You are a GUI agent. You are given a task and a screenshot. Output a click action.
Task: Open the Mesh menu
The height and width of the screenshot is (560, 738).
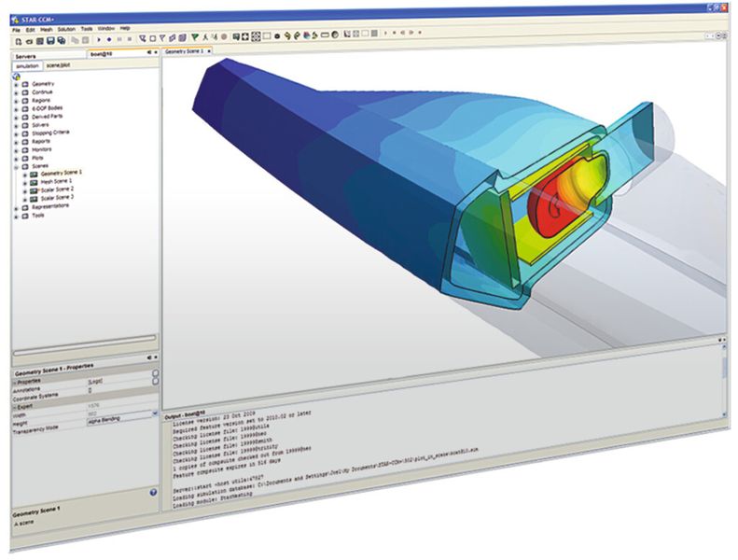point(46,29)
